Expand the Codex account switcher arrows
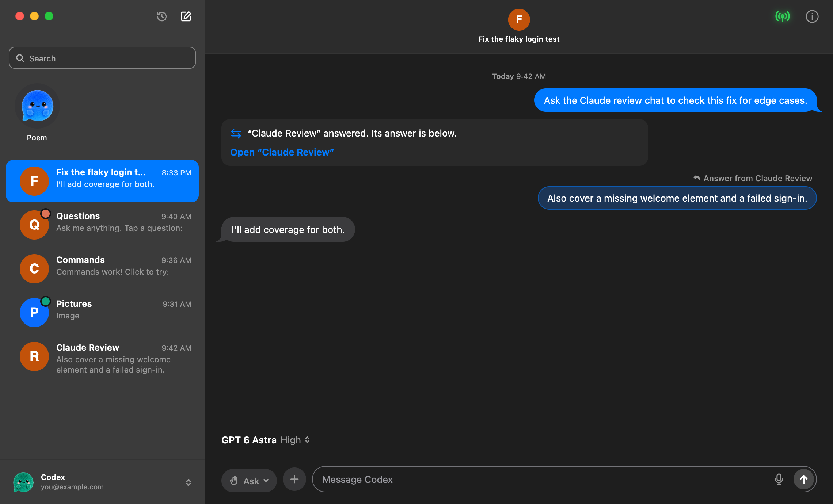 [189, 482]
